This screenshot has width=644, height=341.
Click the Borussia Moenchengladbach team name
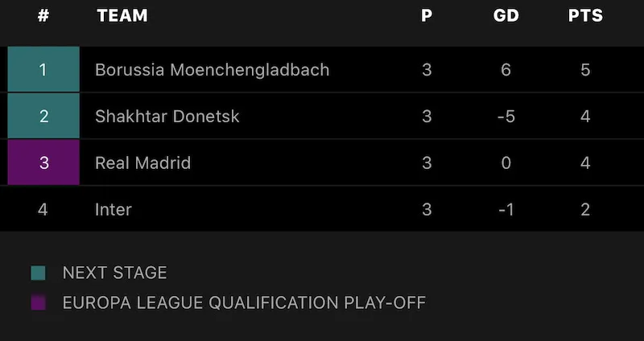[212, 70]
